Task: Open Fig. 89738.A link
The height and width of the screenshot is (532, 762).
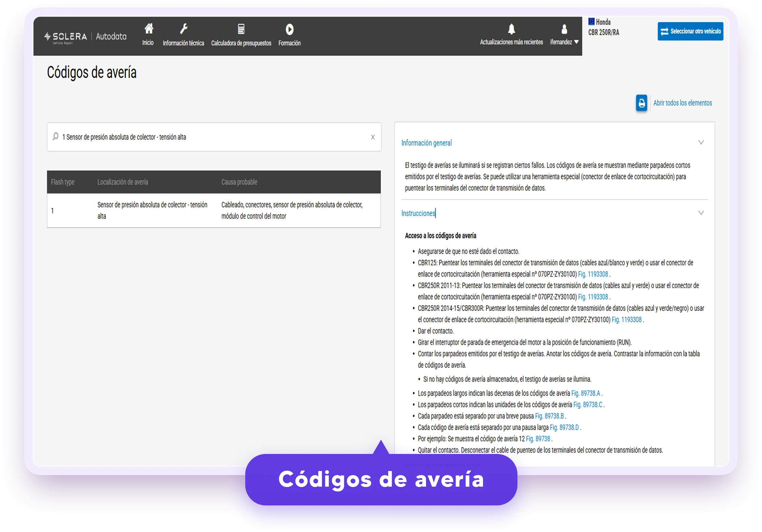Action: (x=586, y=393)
